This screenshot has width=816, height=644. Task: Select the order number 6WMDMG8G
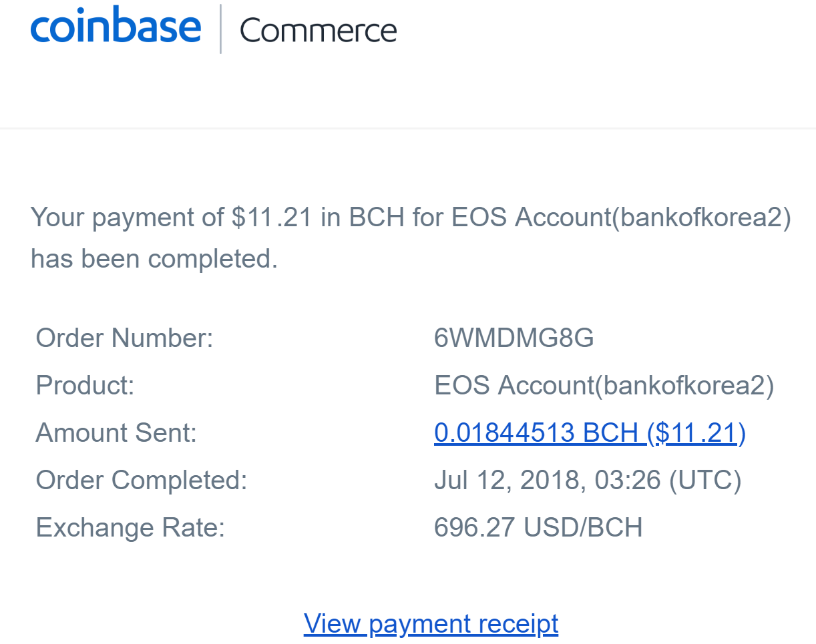514,338
